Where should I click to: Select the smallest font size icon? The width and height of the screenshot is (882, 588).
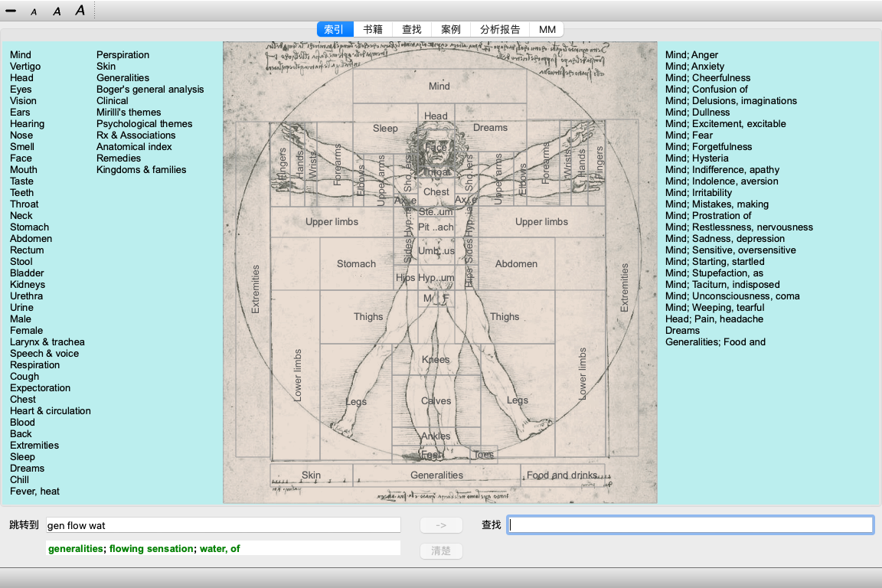[x=34, y=11]
